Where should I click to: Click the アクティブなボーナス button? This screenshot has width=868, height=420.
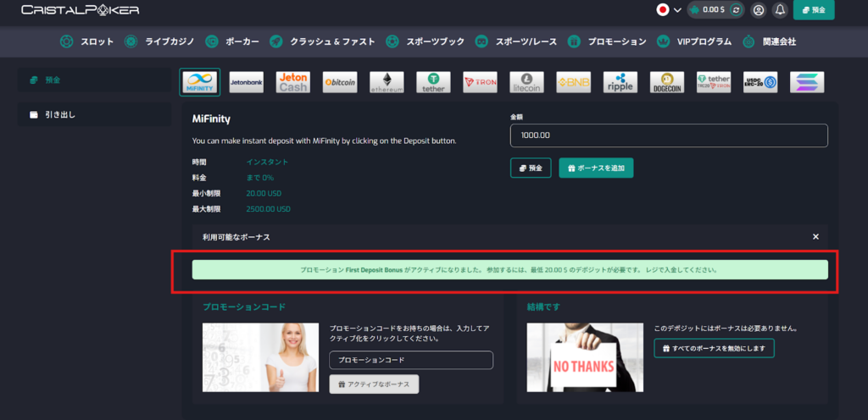tap(374, 384)
